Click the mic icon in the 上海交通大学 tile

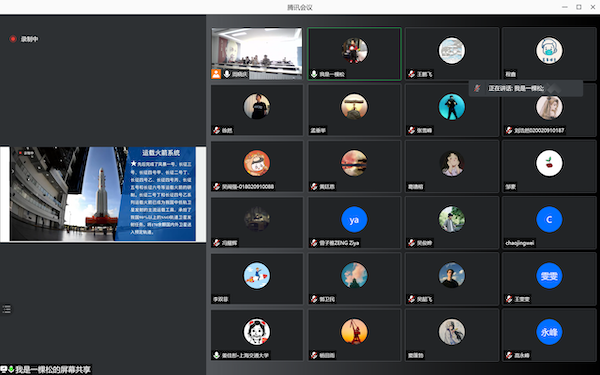click(217, 355)
